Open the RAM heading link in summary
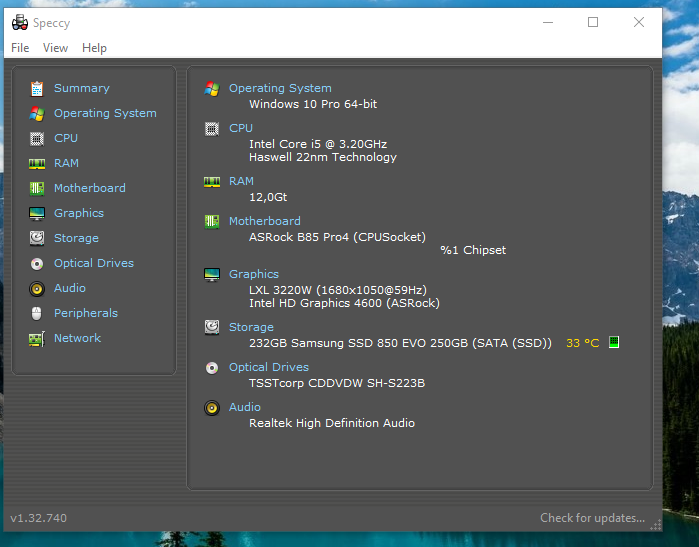The height and width of the screenshot is (547, 699). (x=241, y=181)
